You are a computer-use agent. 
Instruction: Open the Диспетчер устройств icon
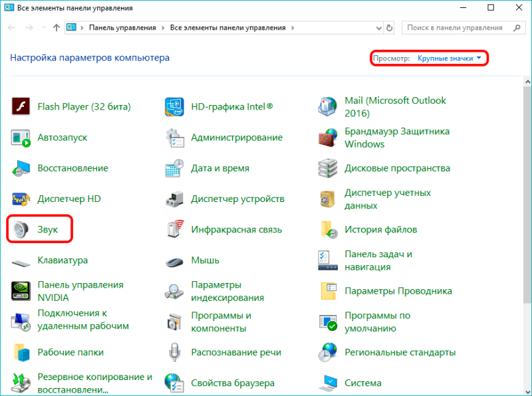174,199
